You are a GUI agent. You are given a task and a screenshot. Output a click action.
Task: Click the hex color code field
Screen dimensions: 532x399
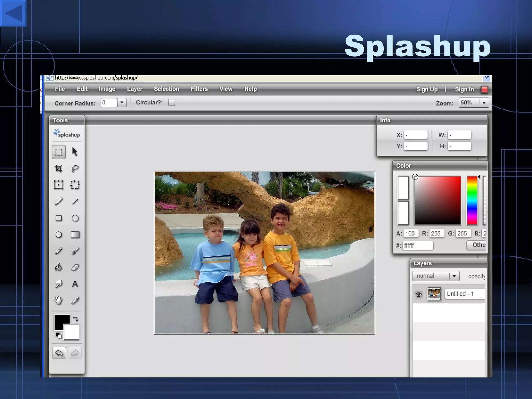pos(418,245)
